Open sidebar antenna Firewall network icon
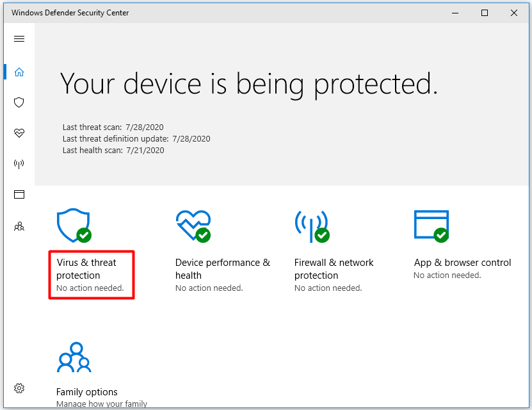 pos(19,164)
